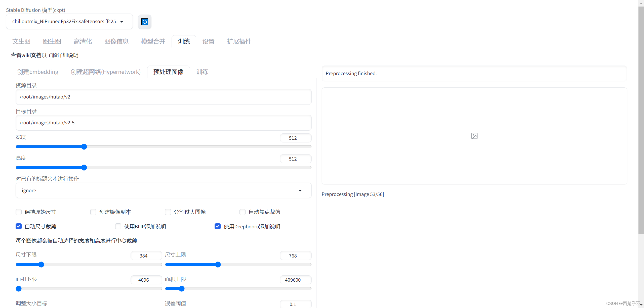This screenshot has width=644, height=308.
Task: Click the 面积下限 value box showing 4096
Action: tap(146, 280)
